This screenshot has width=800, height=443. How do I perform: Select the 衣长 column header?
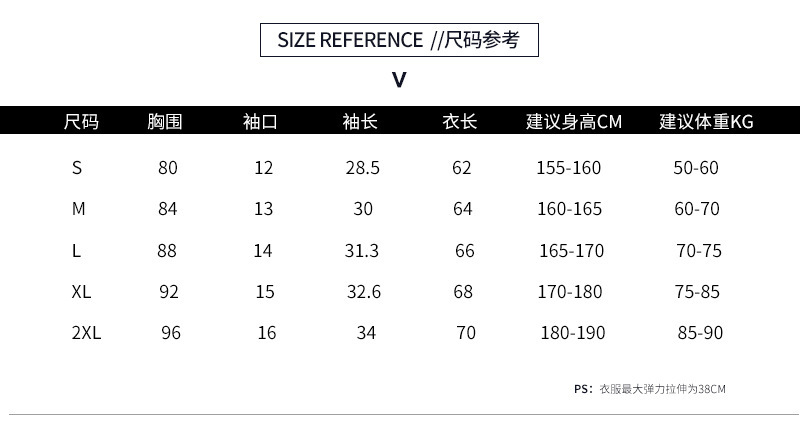click(460, 122)
